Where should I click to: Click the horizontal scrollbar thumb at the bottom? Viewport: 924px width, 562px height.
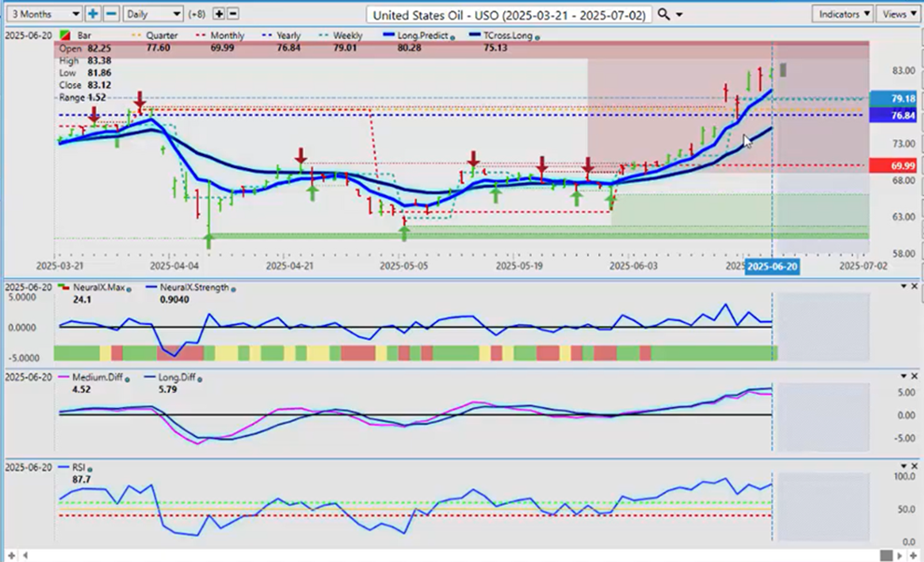tap(887, 555)
